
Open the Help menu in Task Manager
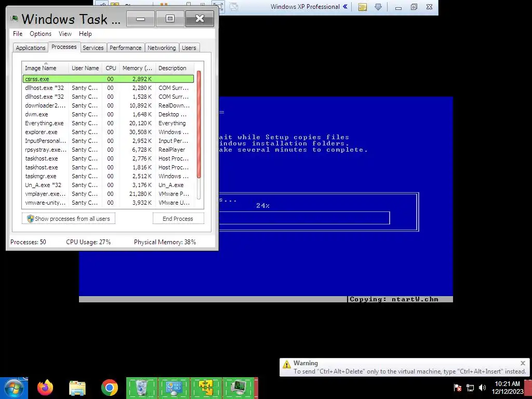coord(86,34)
